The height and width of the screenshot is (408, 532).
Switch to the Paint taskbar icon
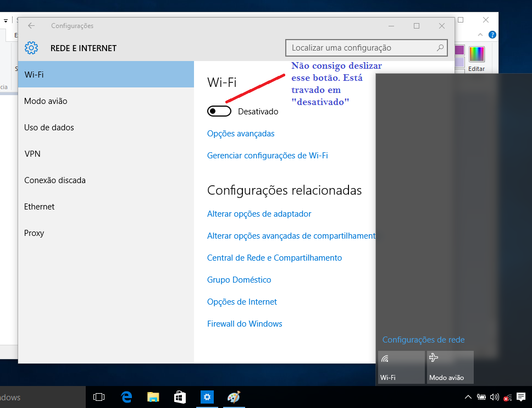(x=234, y=397)
